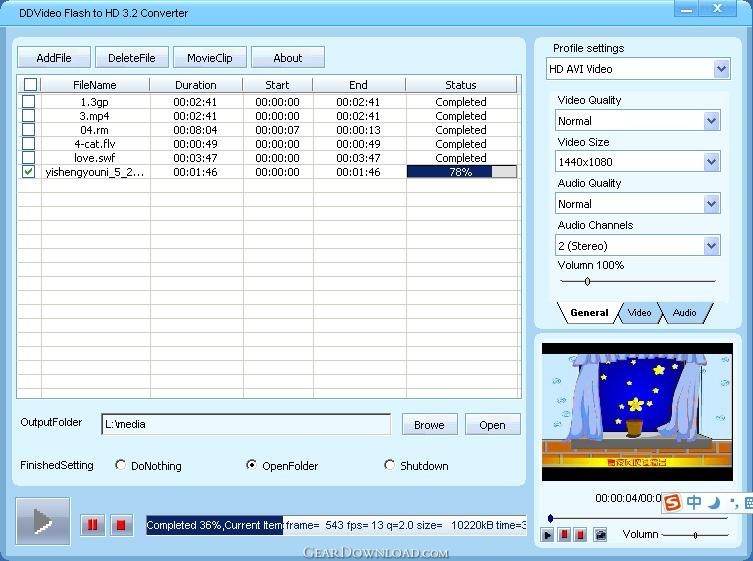Click the Sogou input method S logo
Viewport: 753px width, 561px height.
(x=672, y=503)
